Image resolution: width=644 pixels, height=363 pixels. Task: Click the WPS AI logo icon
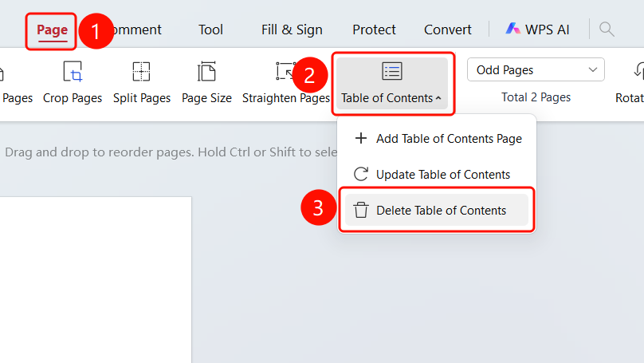pos(512,29)
